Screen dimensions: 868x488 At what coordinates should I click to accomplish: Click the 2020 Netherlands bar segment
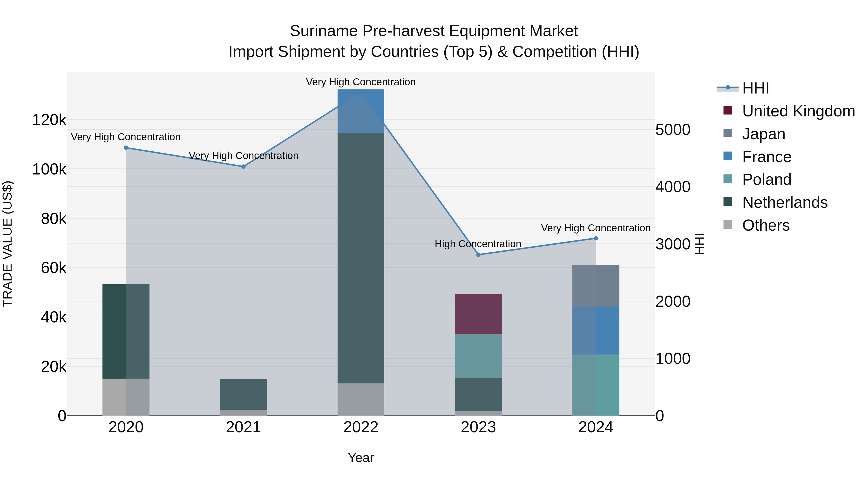[x=126, y=332]
